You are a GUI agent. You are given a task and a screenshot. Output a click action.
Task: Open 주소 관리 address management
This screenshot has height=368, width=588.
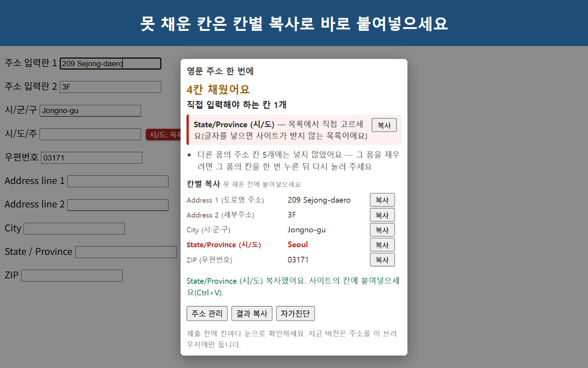pos(207,314)
